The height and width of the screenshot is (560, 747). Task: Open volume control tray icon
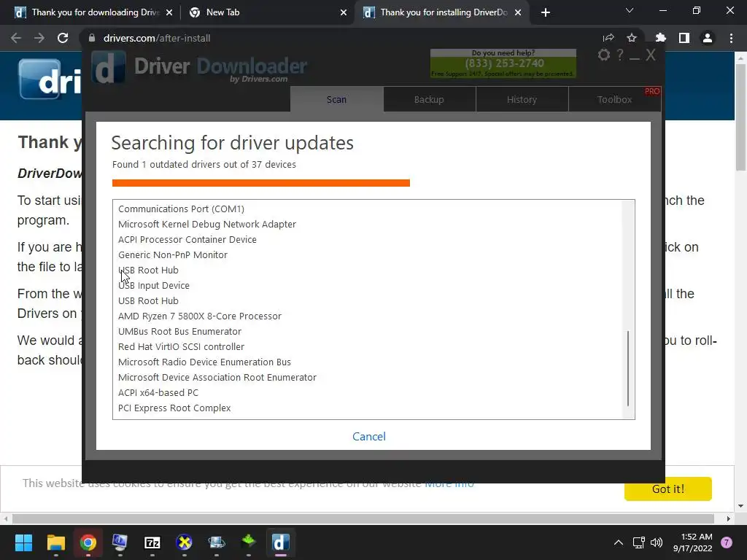coord(657,542)
